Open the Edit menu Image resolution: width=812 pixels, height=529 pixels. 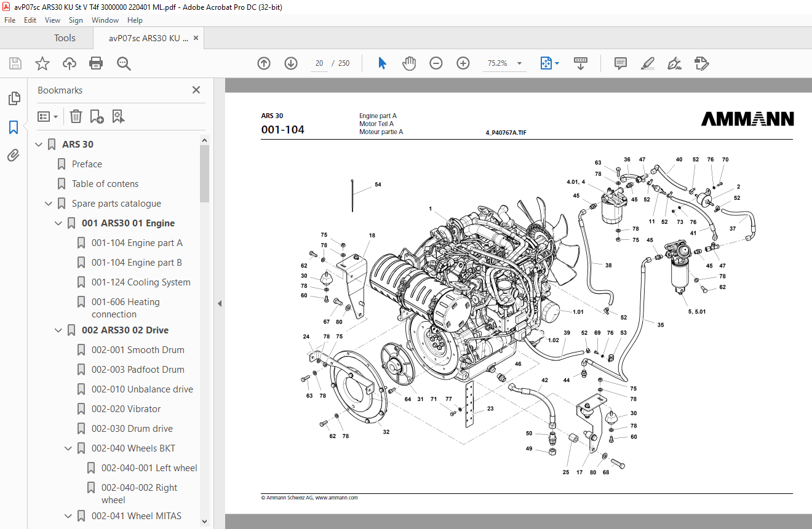30,20
